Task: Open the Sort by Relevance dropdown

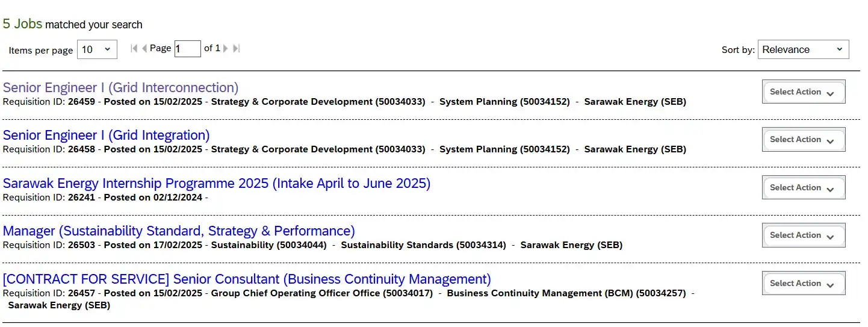Action: coord(803,49)
